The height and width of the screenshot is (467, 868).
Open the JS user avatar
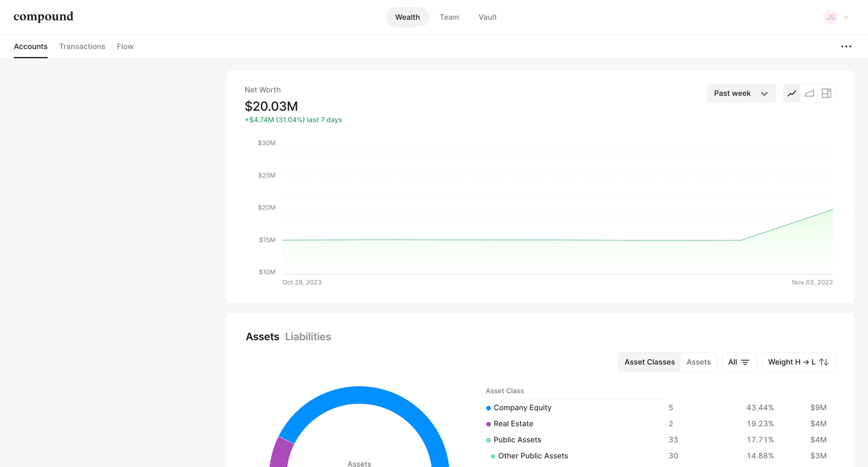830,17
